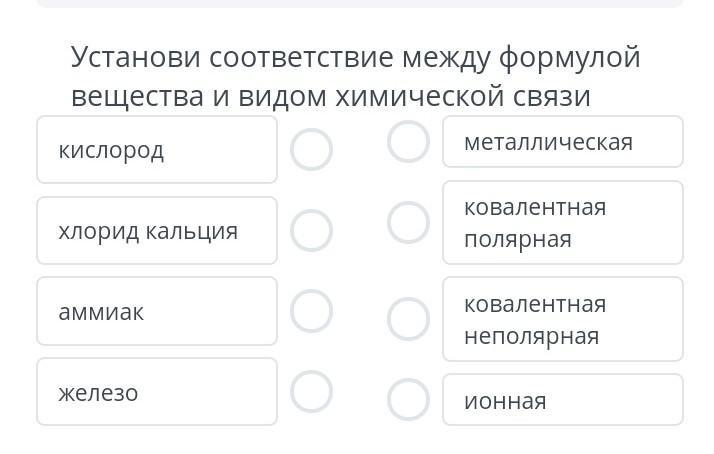714x454 pixels.
Task: Click the question heading text
Action: [x=355, y=76]
